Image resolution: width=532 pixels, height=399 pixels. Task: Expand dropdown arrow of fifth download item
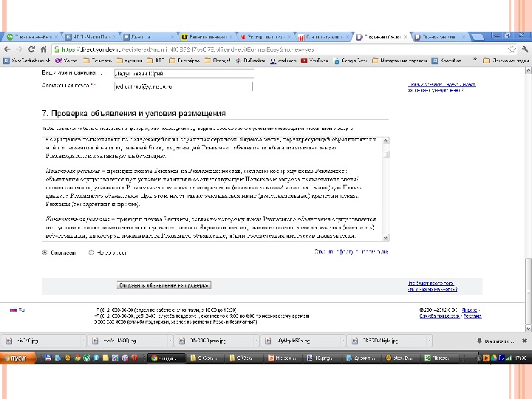click(429, 341)
